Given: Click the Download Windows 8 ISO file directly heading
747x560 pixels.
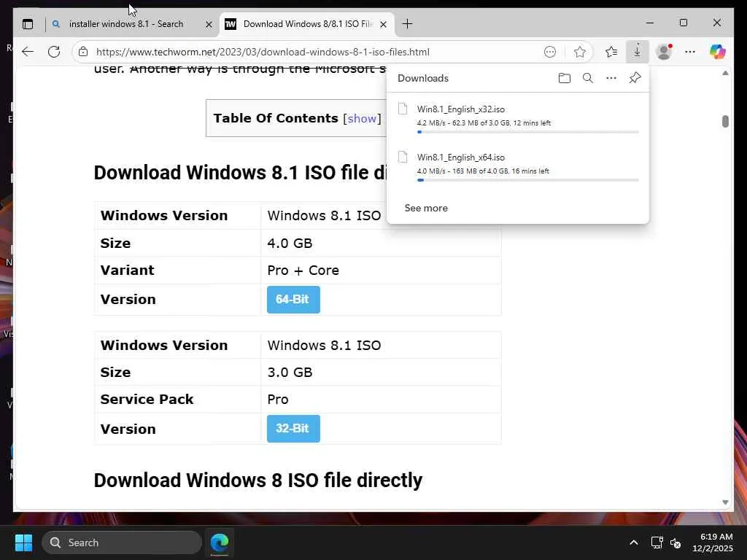Looking at the screenshot, I should (258, 480).
